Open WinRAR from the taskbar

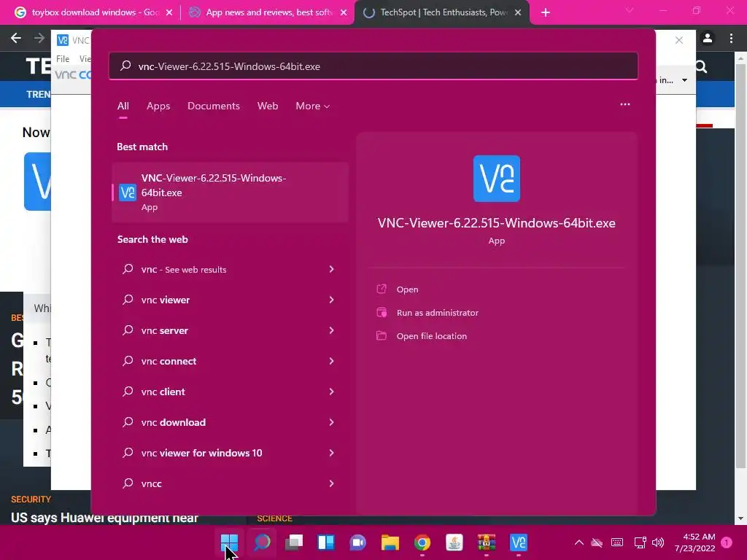[x=487, y=542]
